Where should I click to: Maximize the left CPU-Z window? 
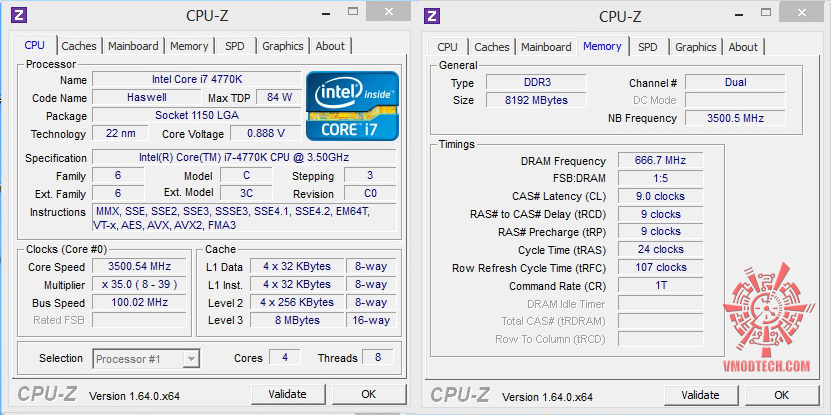coord(353,11)
